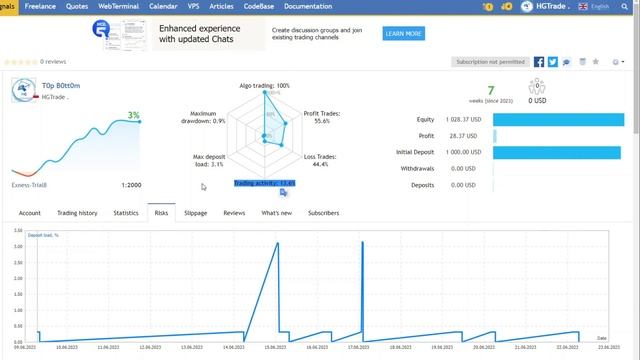Click the translate popup icon below Trading activity

(x=284, y=193)
